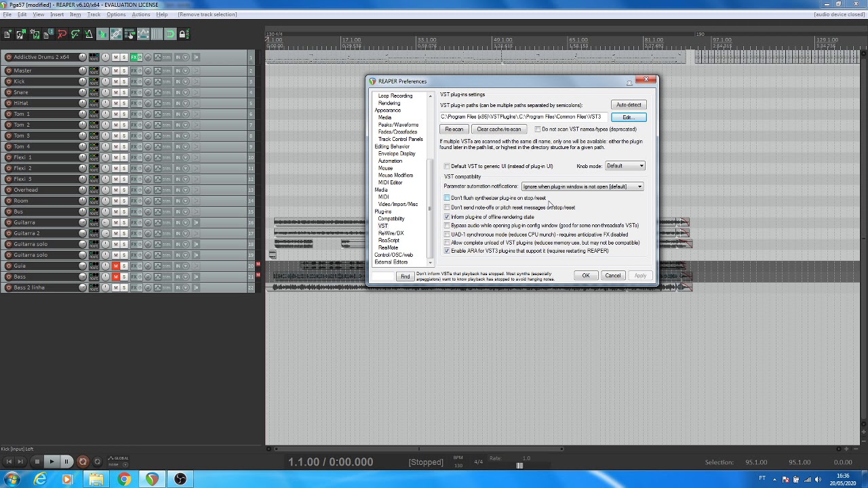Open routing for the Master track
The width and height of the screenshot is (868, 488).
click(x=94, y=70)
